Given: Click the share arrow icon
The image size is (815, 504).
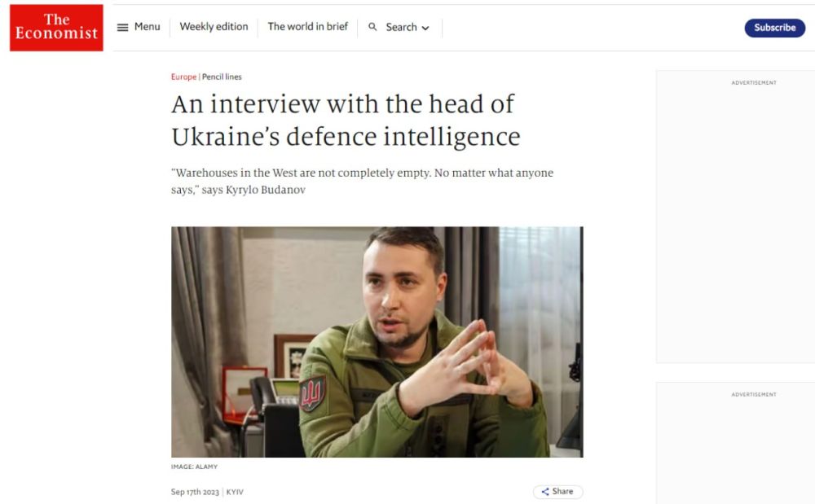Looking at the screenshot, I should [544, 492].
